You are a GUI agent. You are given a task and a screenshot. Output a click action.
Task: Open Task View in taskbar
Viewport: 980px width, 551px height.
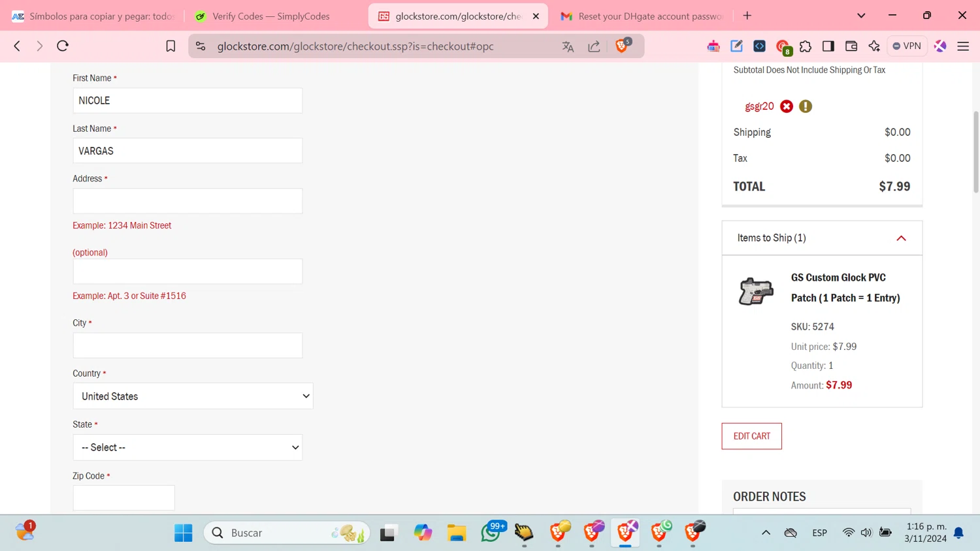pos(389,533)
